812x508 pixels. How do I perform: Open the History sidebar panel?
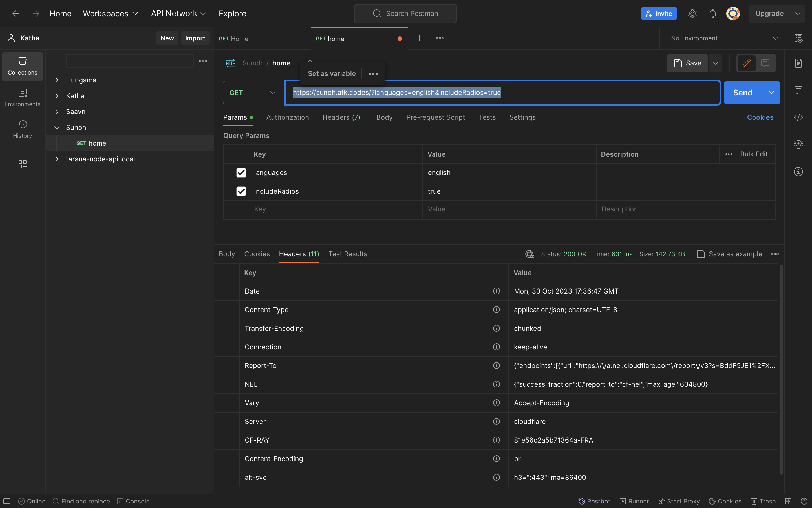[x=23, y=129]
